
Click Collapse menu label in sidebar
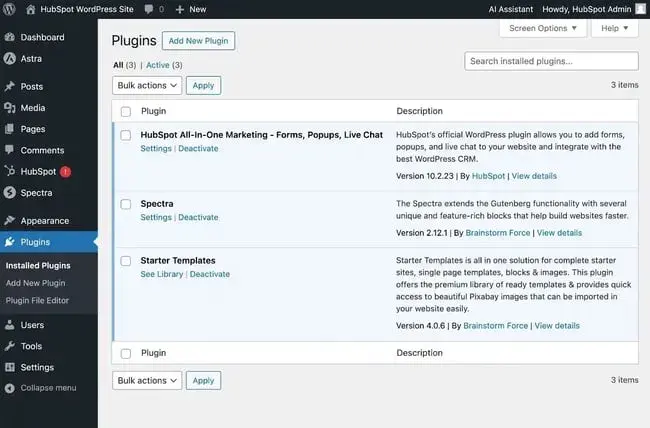coord(49,388)
